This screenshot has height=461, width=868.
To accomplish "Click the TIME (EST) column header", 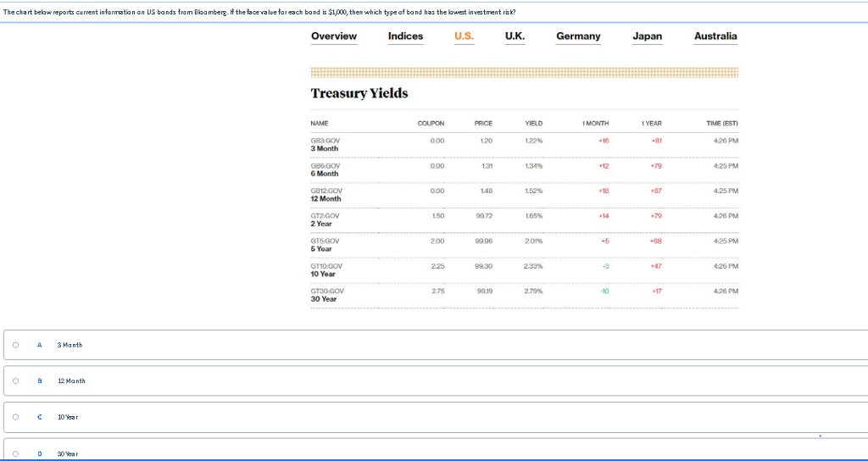I will [722, 124].
